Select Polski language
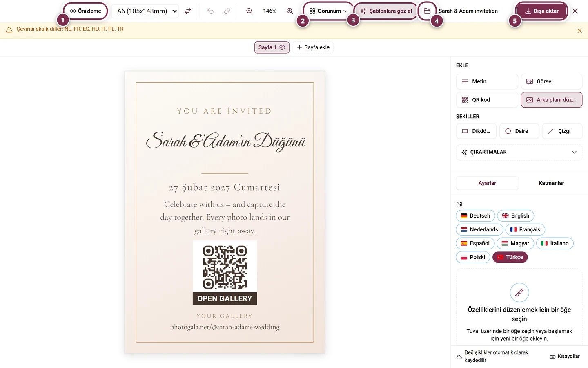Screen dimensions: 588x368 [x=473, y=257]
